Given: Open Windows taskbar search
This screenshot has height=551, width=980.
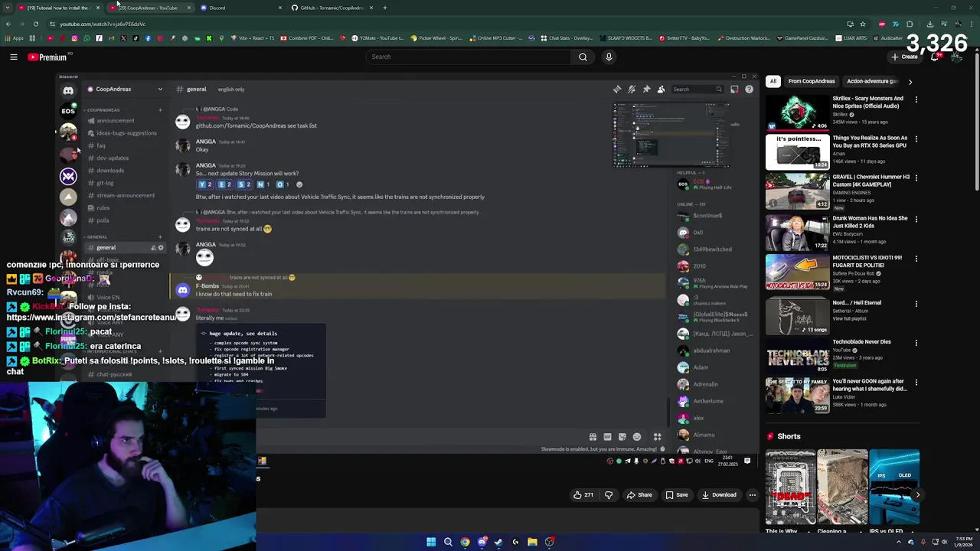Looking at the screenshot, I should [448, 542].
